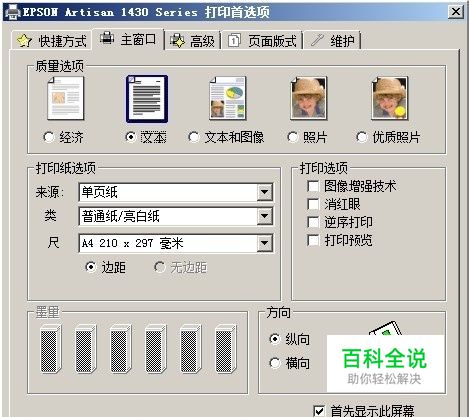Viewport: 469px width, 417px height.
Task: Click the Photo quality portrait icon
Action: [309, 98]
